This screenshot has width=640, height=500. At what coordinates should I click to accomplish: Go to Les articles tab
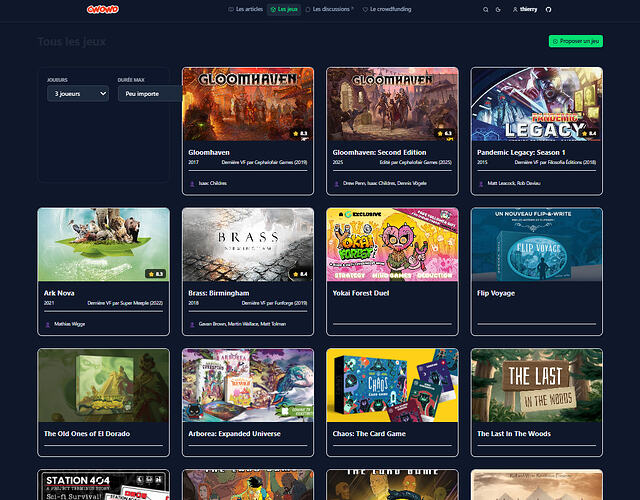(x=246, y=9)
